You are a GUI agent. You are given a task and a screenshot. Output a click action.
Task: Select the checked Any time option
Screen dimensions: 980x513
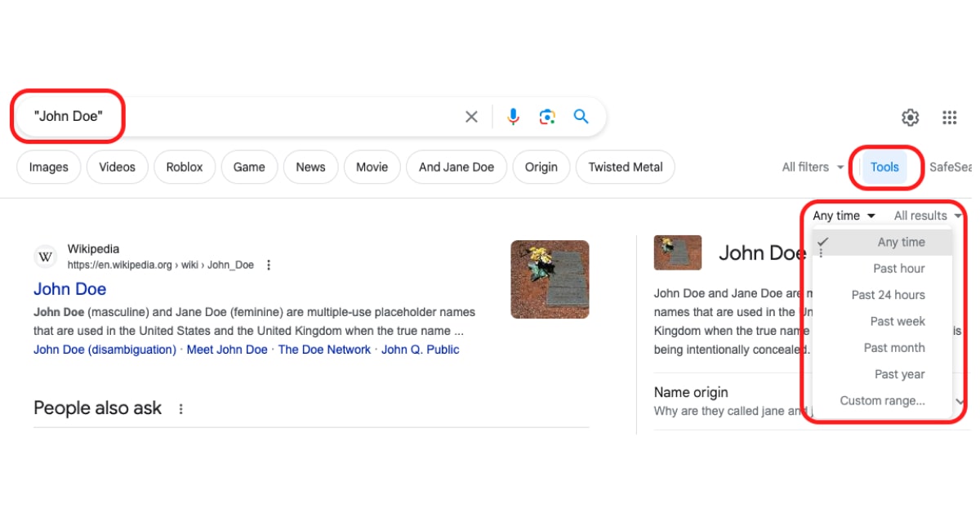[x=883, y=242]
